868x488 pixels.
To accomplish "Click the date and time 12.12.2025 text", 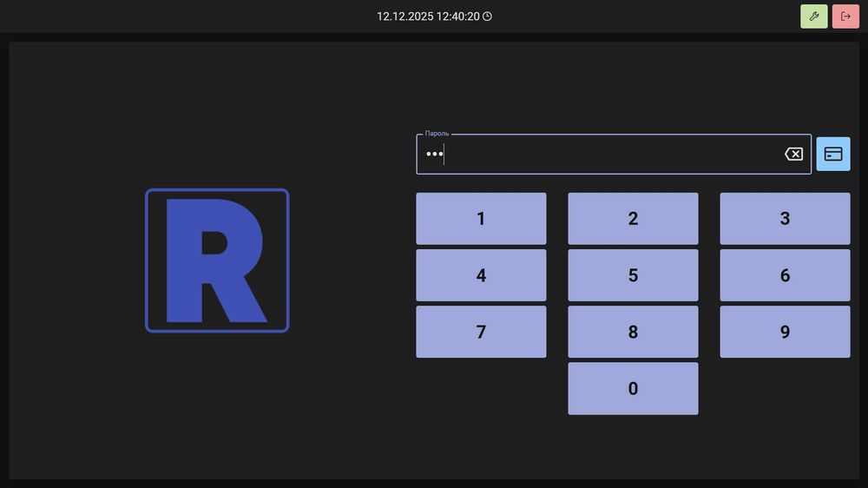I will pos(428,16).
